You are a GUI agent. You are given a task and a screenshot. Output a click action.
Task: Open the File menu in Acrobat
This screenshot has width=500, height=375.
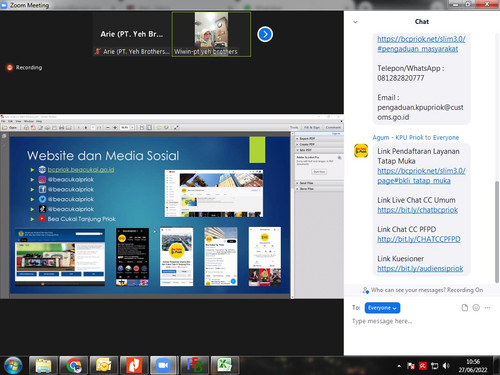[3, 121]
